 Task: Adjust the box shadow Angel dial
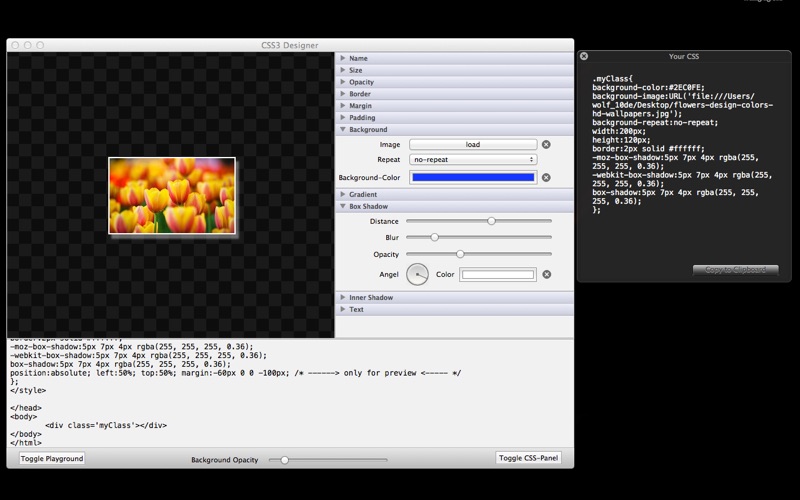pos(417,274)
